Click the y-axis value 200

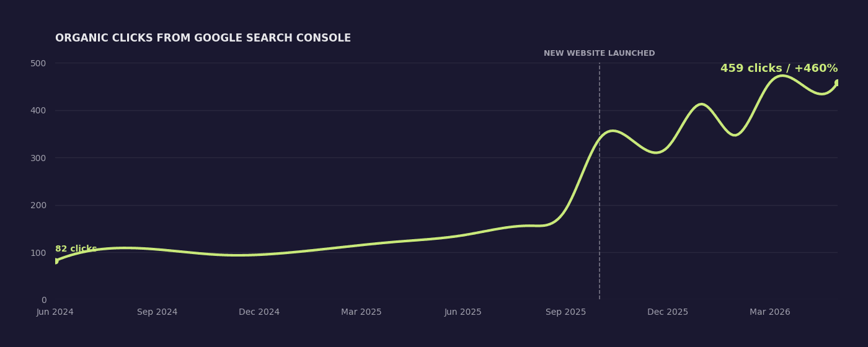click(38, 205)
